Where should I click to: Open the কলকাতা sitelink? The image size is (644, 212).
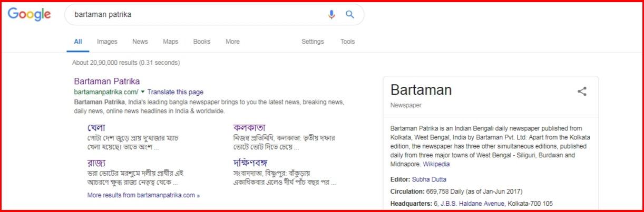point(249,127)
